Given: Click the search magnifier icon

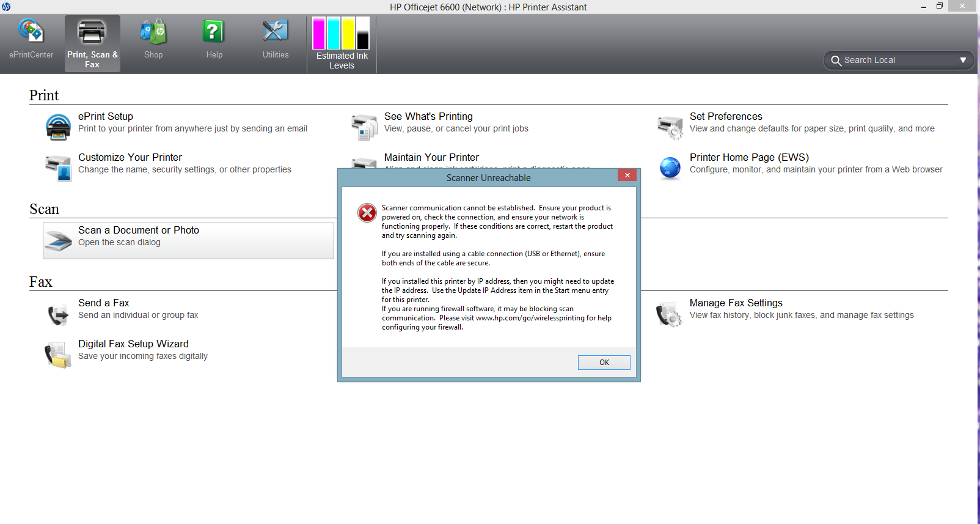Looking at the screenshot, I should 836,61.
